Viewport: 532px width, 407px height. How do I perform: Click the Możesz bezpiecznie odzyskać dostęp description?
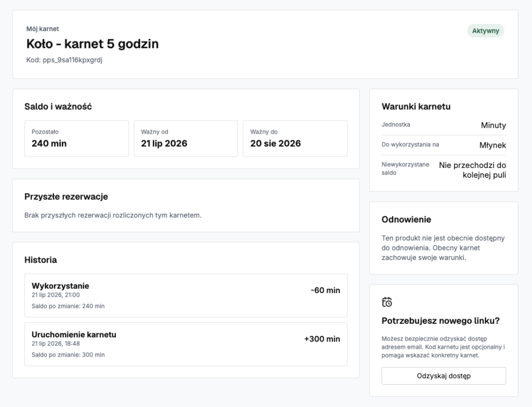point(443,347)
